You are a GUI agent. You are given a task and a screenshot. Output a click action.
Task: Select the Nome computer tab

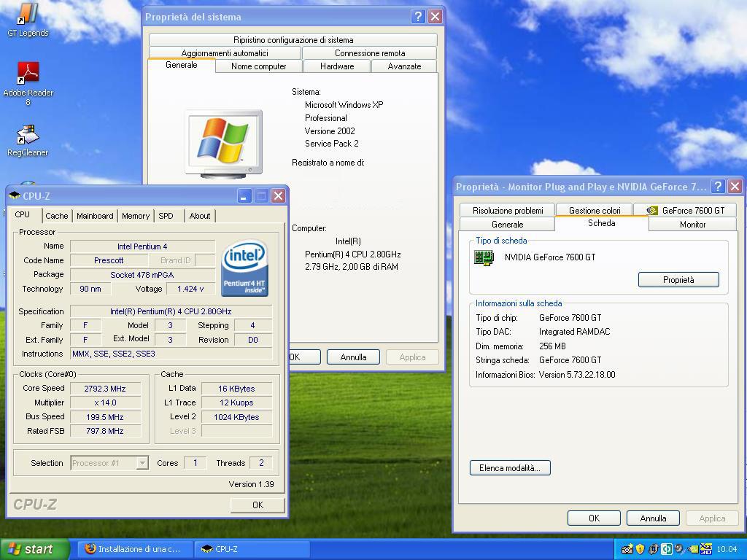point(259,66)
